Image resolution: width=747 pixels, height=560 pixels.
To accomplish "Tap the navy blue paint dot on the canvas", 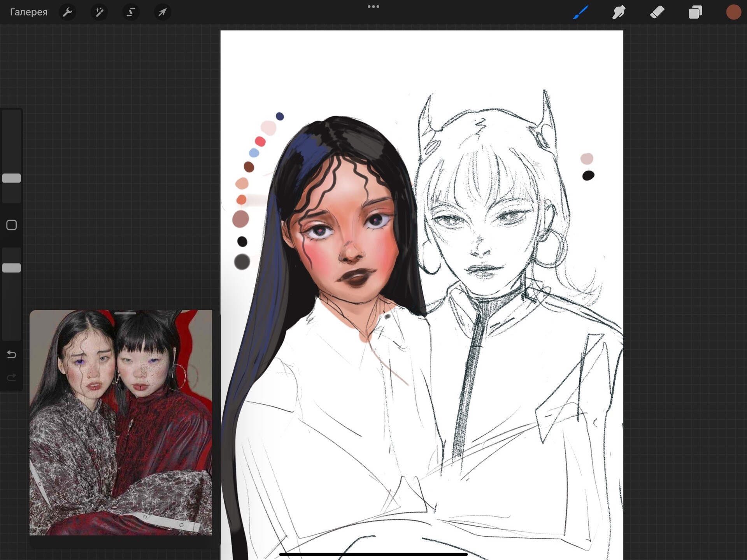I will [x=279, y=116].
